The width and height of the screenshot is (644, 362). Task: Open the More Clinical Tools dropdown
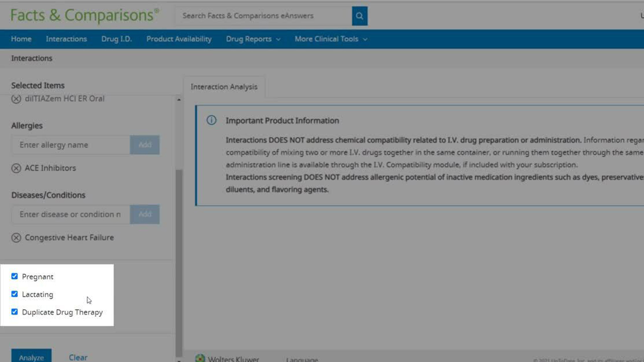click(331, 39)
